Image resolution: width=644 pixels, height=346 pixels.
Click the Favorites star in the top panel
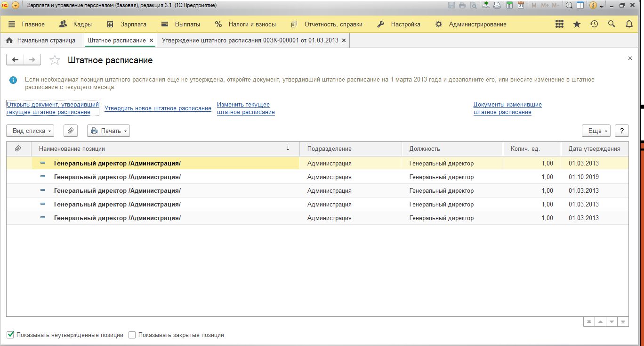click(577, 24)
